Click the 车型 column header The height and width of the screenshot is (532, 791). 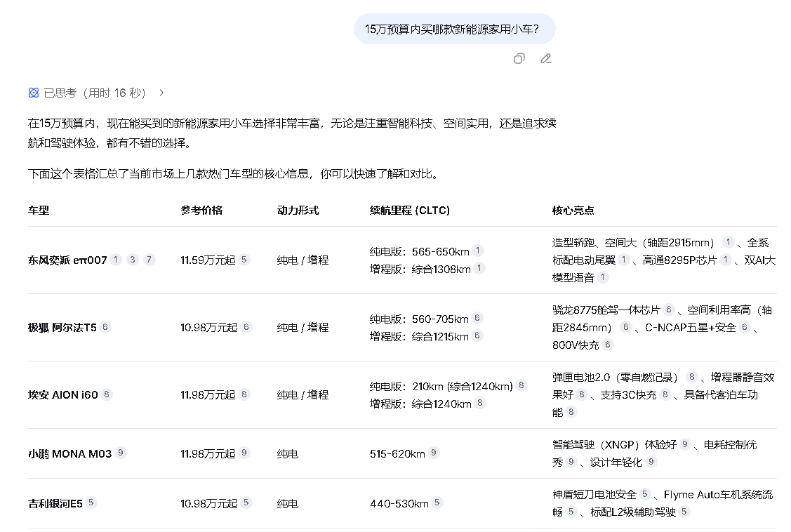[x=39, y=211]
